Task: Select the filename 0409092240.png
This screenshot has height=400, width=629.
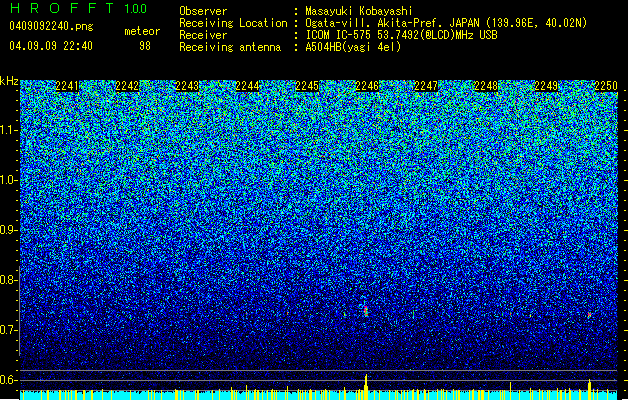Action: click(51, 27)
